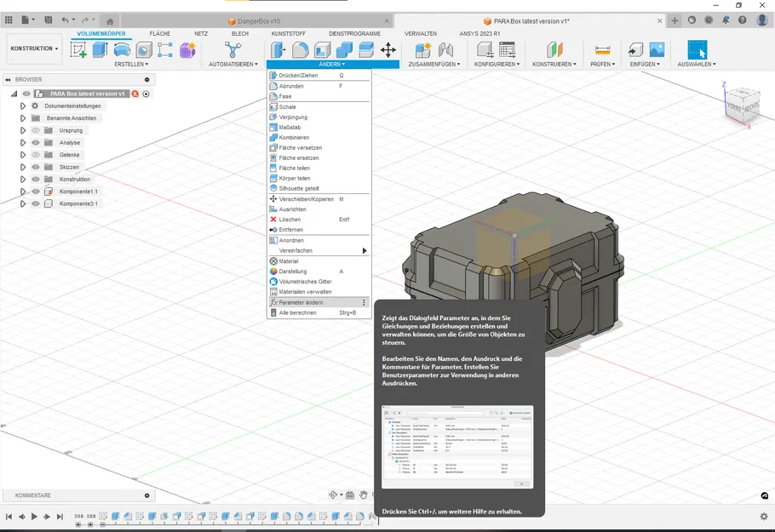
Task: Click the view cube in viewport
Action: pos(739,106)
